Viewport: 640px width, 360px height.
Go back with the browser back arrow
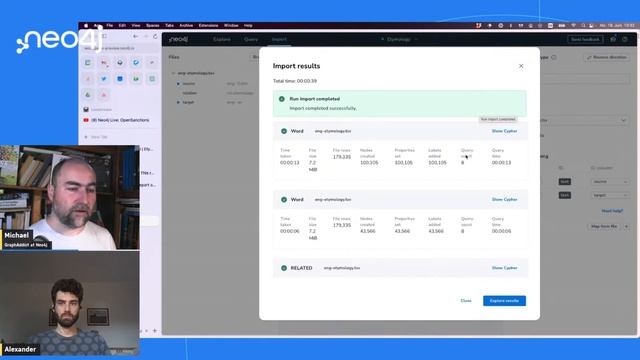pos(135,36)
